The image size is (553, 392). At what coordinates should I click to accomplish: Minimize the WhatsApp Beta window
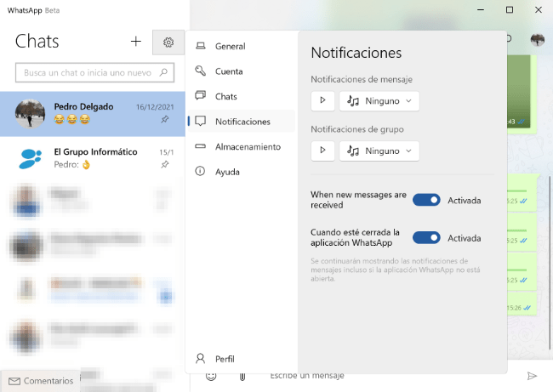pyautogui.click(x=481, y=10)
